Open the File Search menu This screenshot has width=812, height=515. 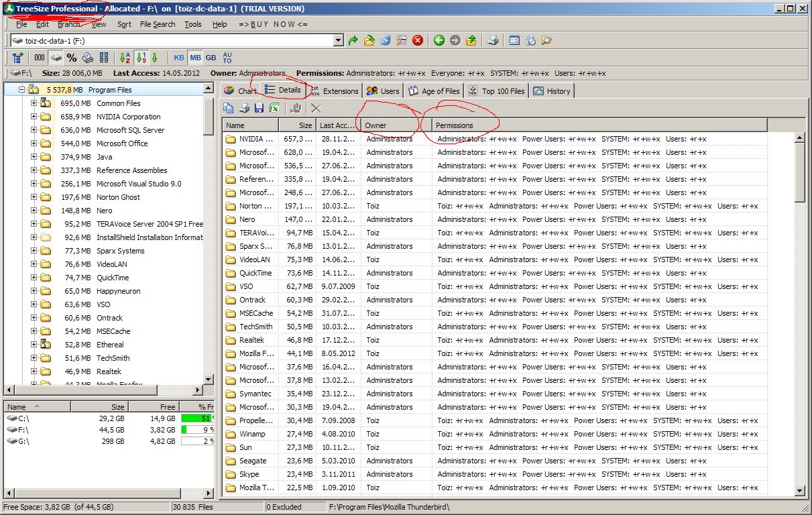click(158, 24)
